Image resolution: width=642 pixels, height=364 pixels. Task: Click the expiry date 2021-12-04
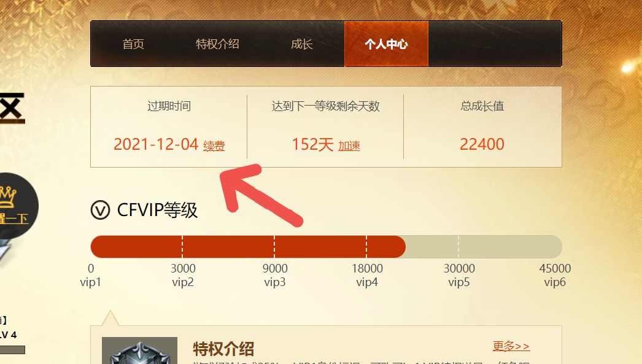tap(155, 144)
